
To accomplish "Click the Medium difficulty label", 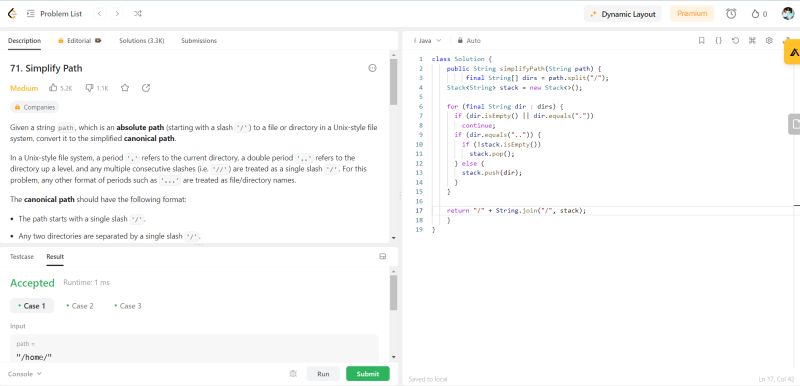I will (24, 88).
